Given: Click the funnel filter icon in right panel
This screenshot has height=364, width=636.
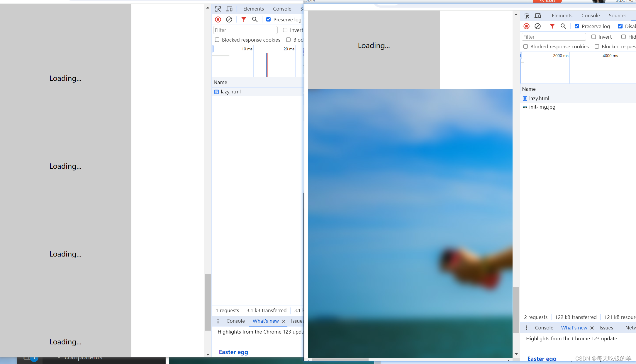Looking at the screenshot, I should (552, 26).
